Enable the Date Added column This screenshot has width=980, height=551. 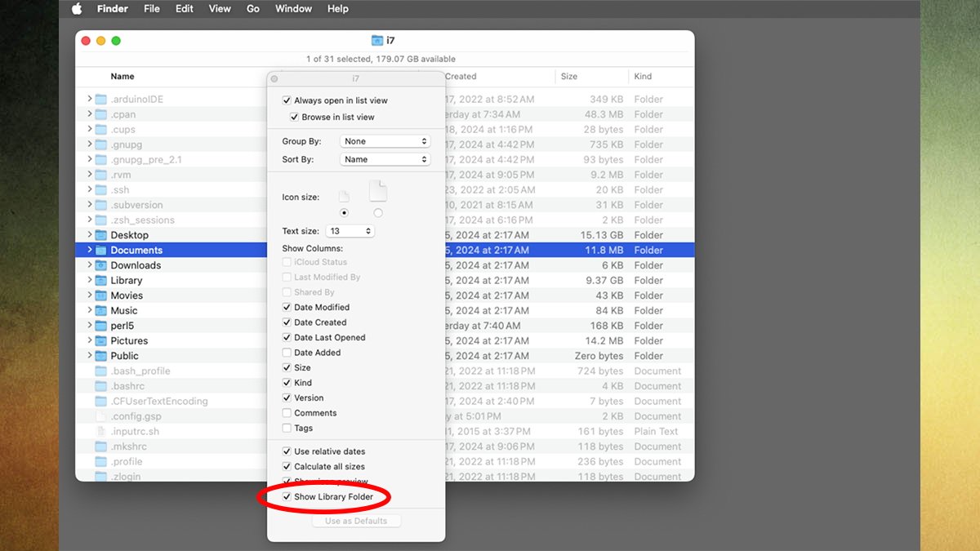287,353
